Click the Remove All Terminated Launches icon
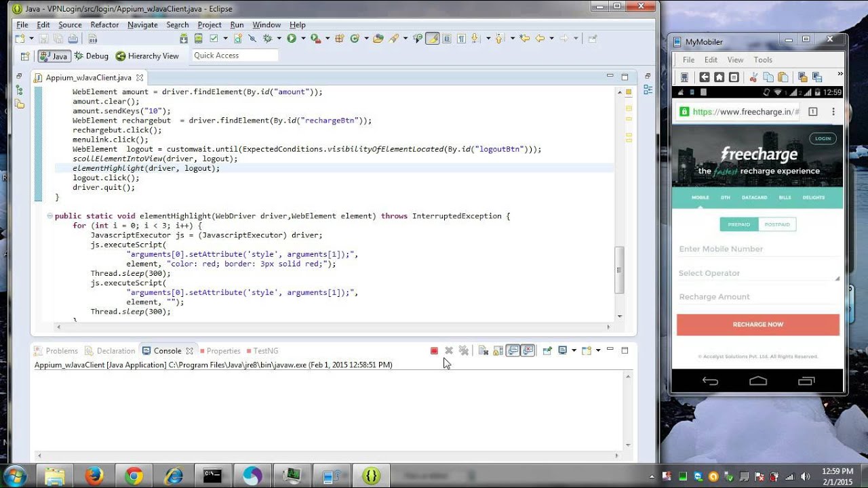868x488 pixels. pyautogui.click(x=464, y=350)
